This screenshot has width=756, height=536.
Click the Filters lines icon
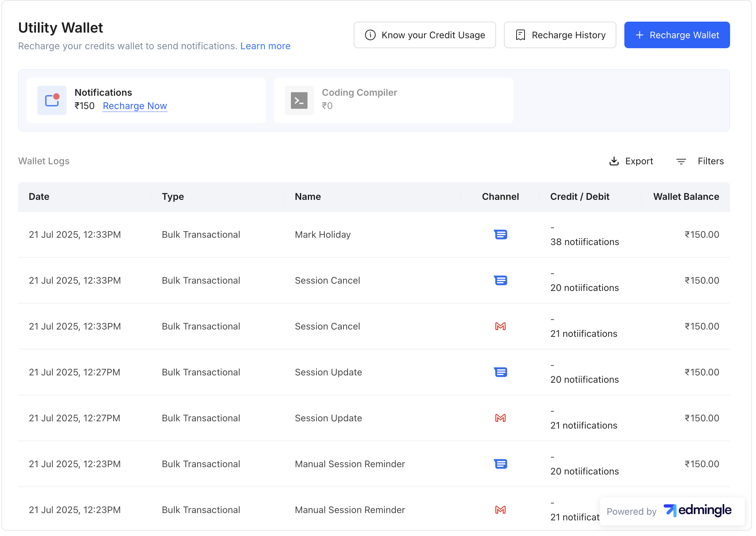(x=681, y=161)
